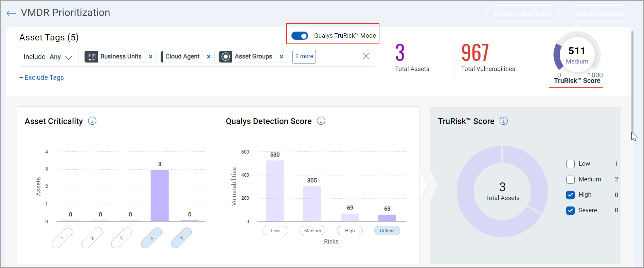The height and width of the screenshot is (268, 644).
Task: Click the Exclude Tags link
Action: click(41, 77)
